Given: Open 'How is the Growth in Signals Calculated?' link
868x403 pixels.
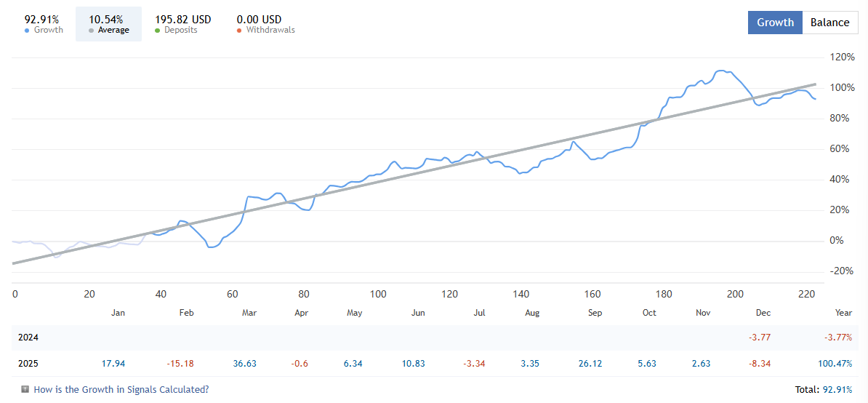Looking at the screenshot, I should click(121, 389).
